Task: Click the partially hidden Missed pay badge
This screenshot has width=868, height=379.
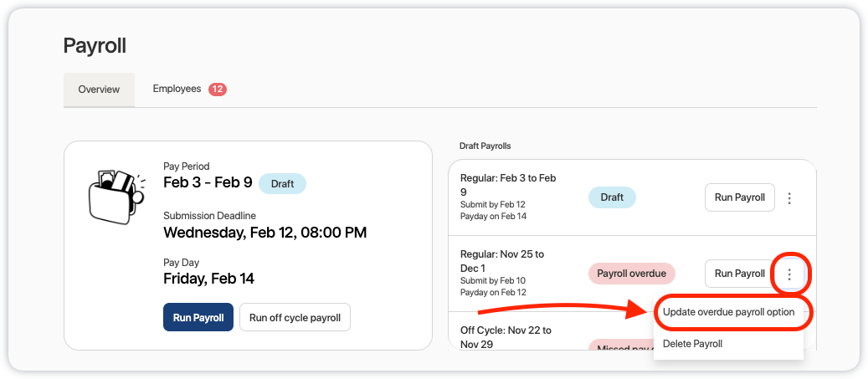Action: tap(619, 346)
